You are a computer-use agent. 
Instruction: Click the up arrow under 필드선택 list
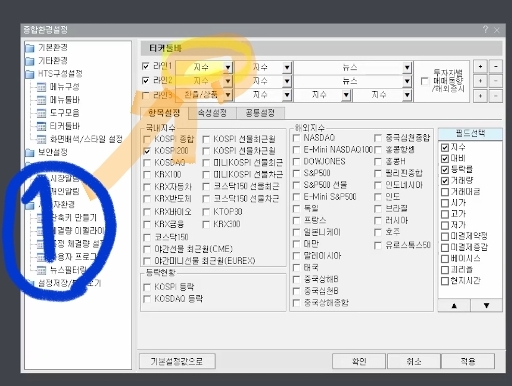(454, 305)
